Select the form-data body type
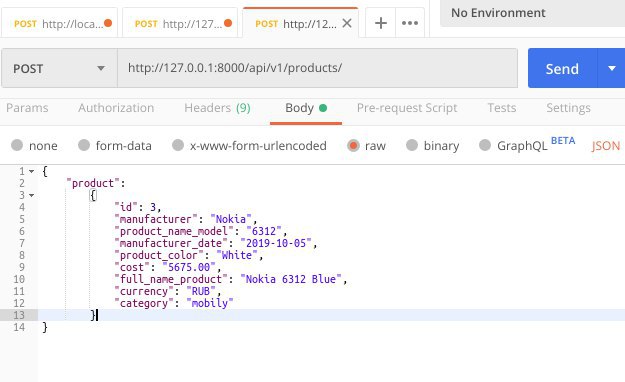The height and width of the screenshot is (382, 625). point(84,145)
